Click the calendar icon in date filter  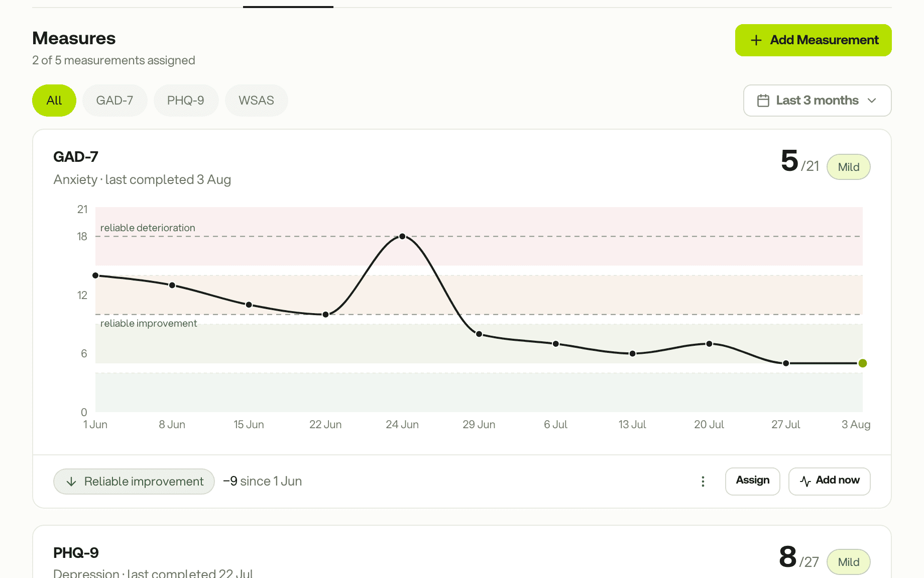click(x=763, y=101)
